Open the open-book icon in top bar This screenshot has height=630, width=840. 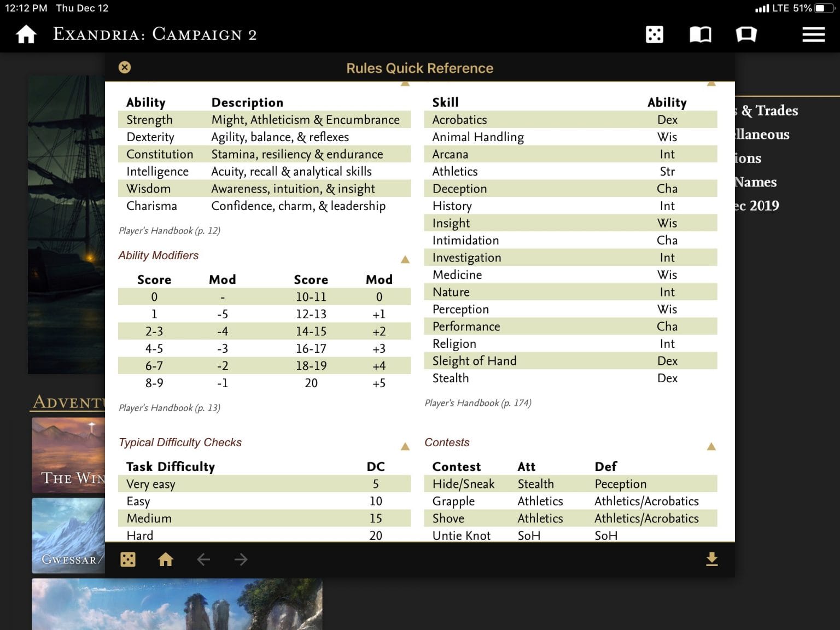(x=700, y=34)
